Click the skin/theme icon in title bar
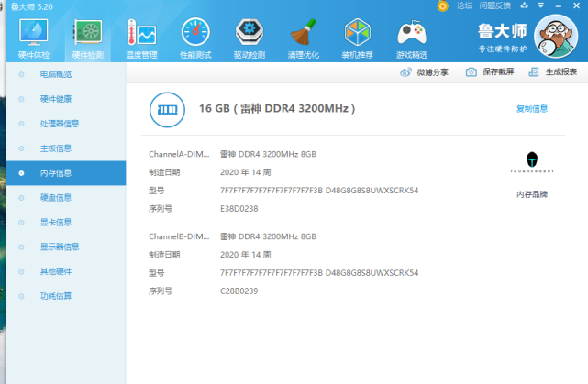 [x=525, y=5]
